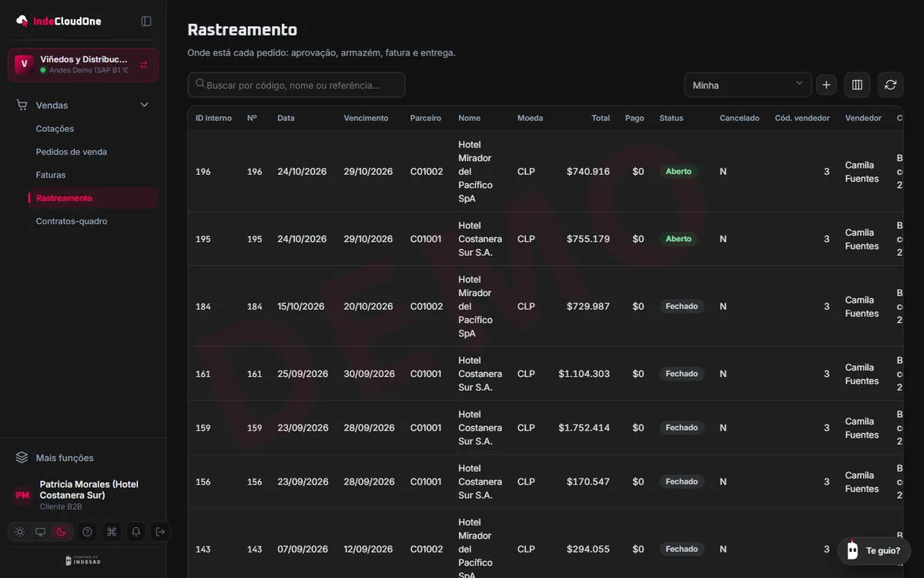The height and width of the screenshot is (578, 924).
Task: Refresh the tracking table
Action: click(890, 85)
